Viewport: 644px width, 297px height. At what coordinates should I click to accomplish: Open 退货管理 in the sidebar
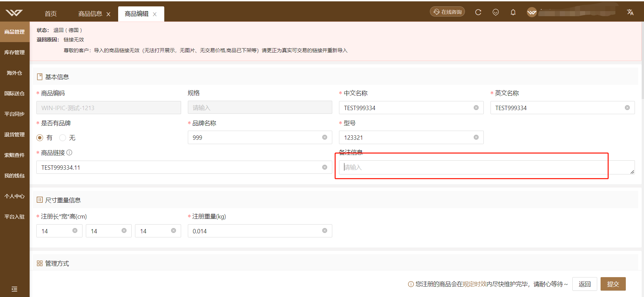pyautogui.click(x=14, y=135)
